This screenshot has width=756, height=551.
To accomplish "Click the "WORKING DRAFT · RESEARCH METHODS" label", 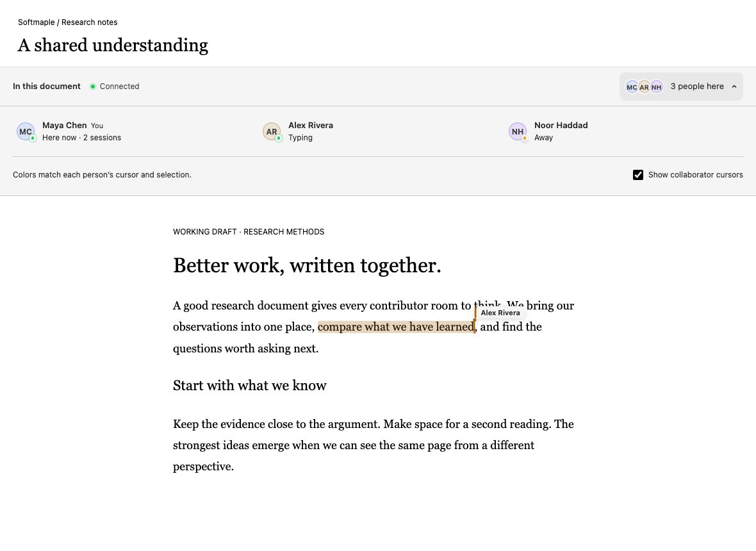I will 249,232.
